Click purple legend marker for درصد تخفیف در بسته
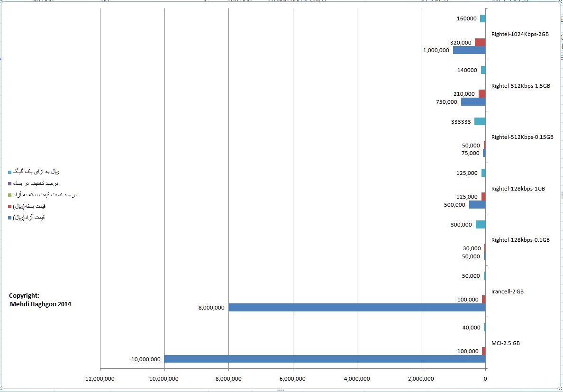 (x=9, y=183)
